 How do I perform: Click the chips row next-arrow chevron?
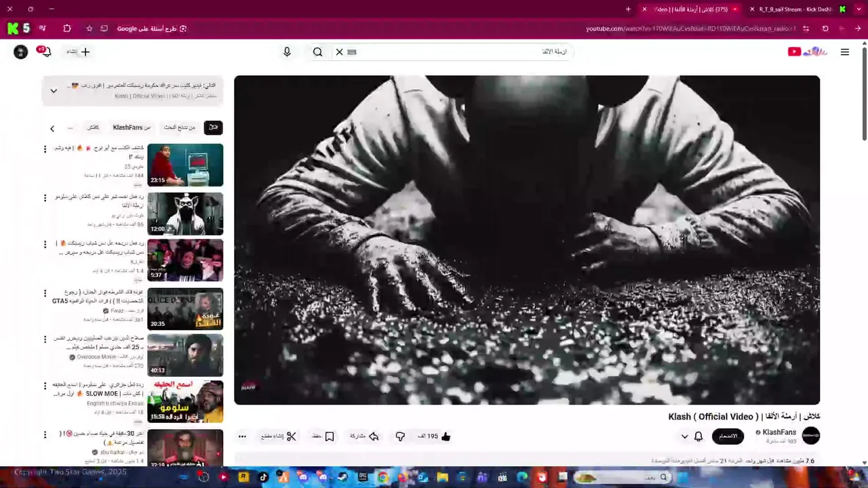52,128
